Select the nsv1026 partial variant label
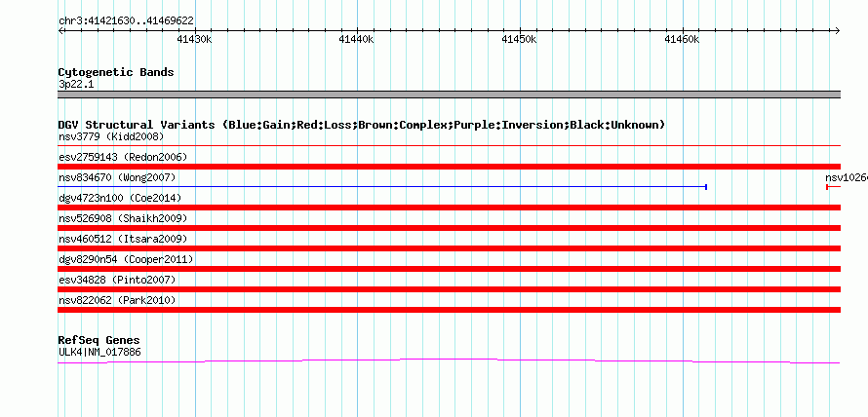This screenshot has width=868, height=417. coord(847,177)
